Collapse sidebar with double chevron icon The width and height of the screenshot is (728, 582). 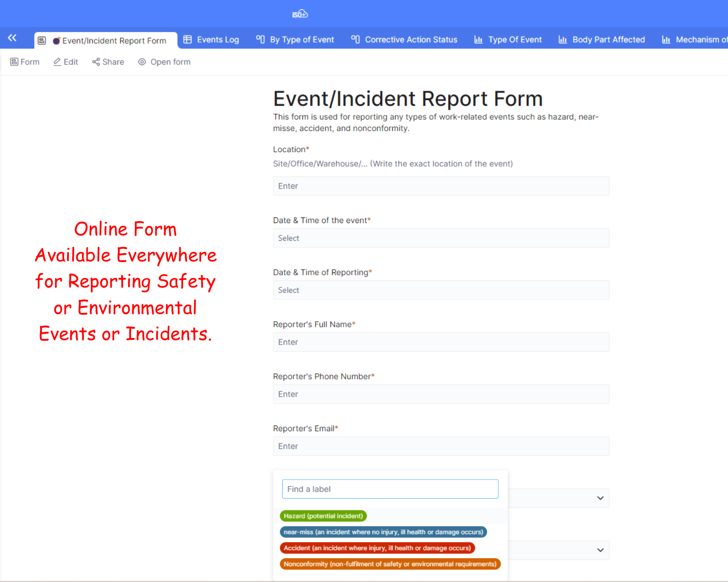(x=12, y=38)
